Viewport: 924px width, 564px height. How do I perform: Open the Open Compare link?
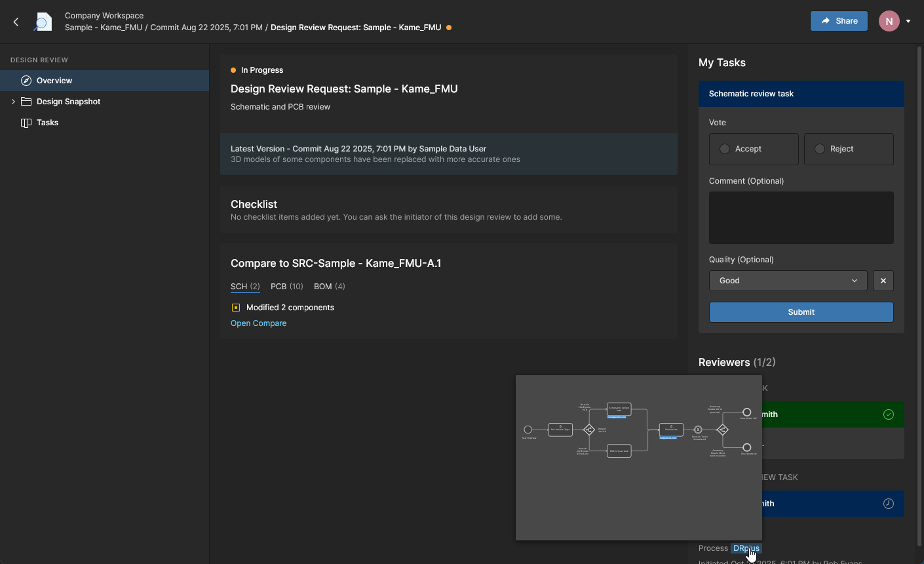point(258,323)
